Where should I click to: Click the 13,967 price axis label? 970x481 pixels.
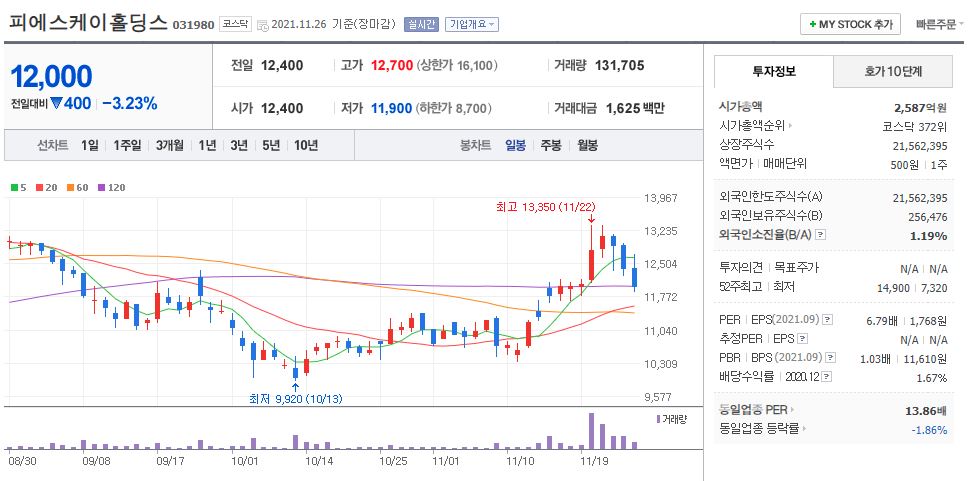click(x=661, y=198)
